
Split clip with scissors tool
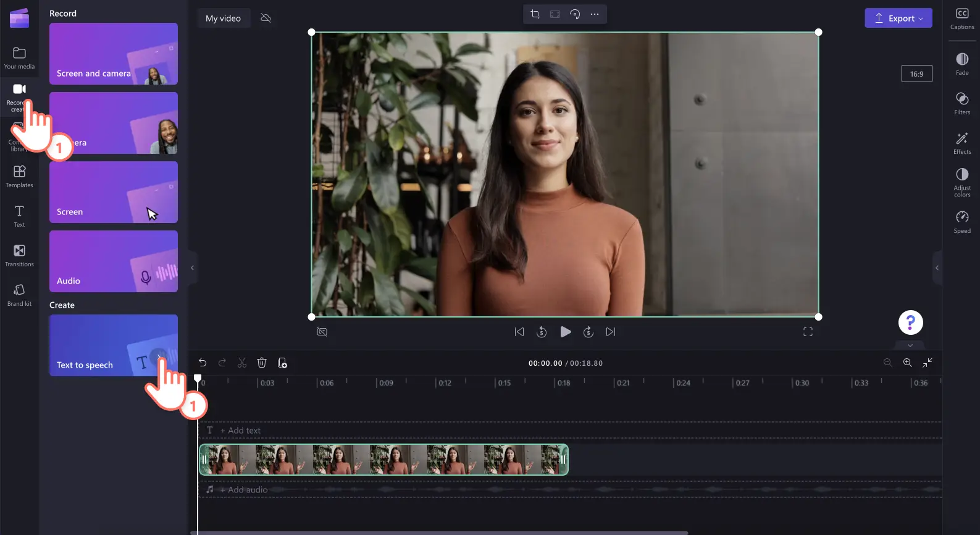(x=242, y=363)
